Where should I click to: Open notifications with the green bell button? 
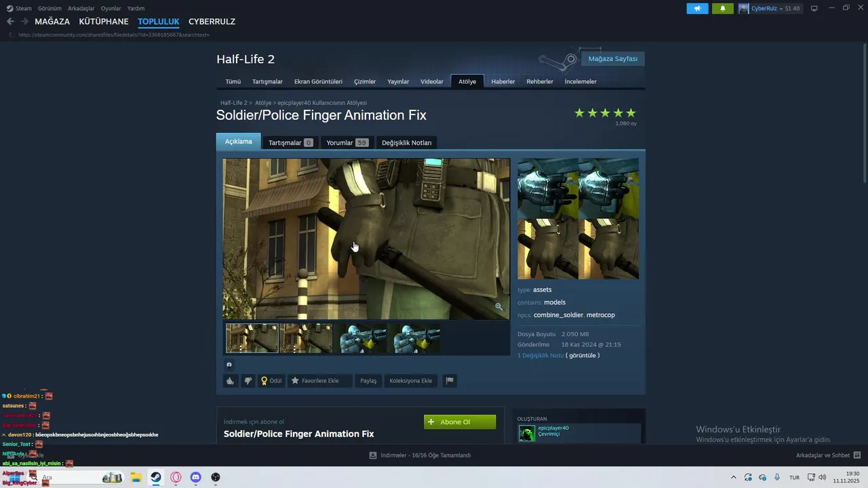click(x=723, y=8)
